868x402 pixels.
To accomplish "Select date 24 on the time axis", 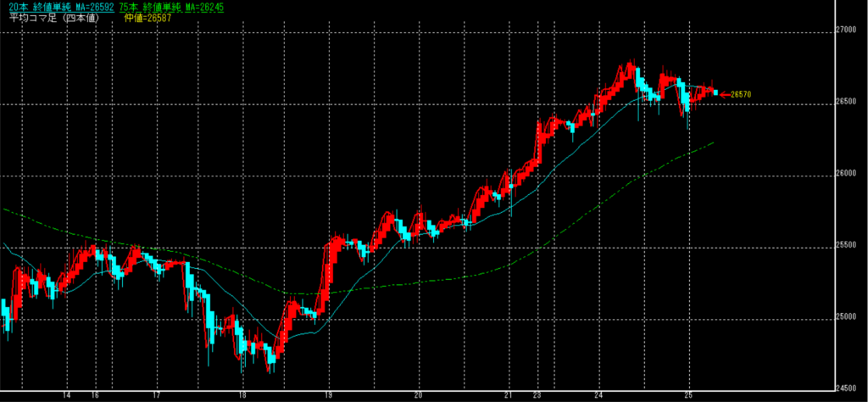I will click(x=598, y=395).
